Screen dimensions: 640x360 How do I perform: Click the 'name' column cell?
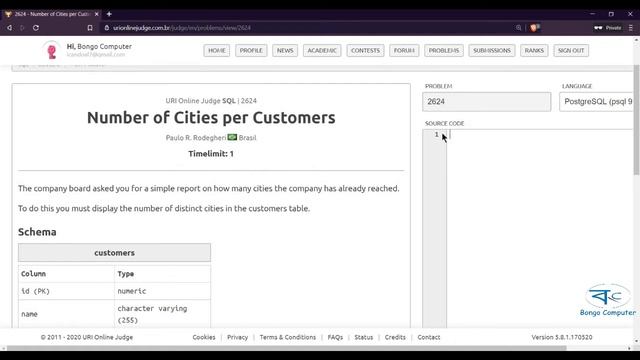point(66,314)
